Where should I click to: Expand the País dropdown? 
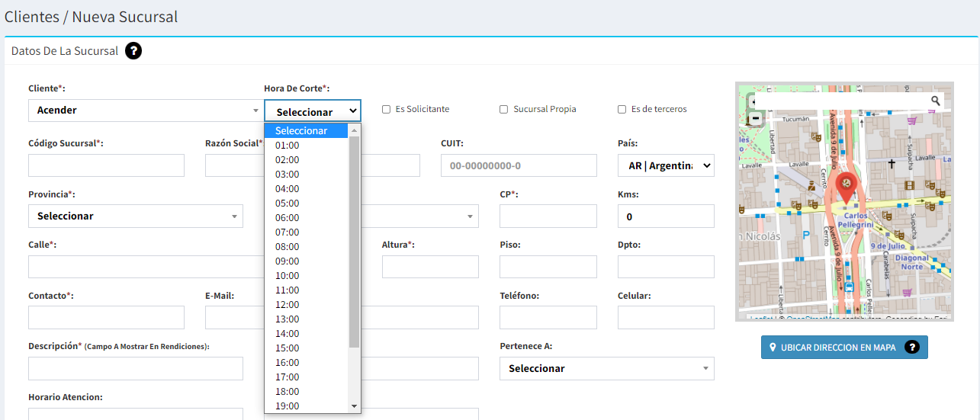(665, 165)
